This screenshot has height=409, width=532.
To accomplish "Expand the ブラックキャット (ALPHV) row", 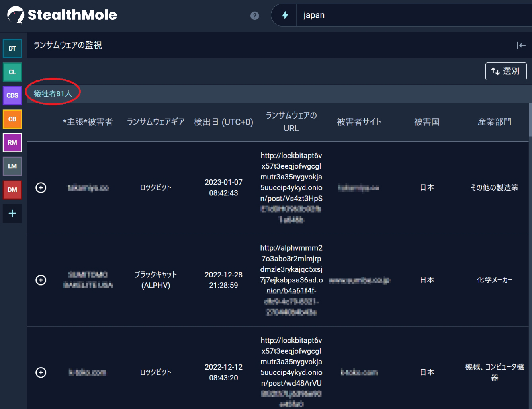I will tap(41, 280).
